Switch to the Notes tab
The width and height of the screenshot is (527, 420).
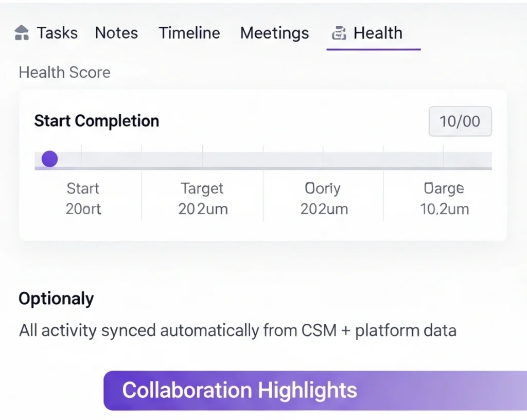pos(116,33)
